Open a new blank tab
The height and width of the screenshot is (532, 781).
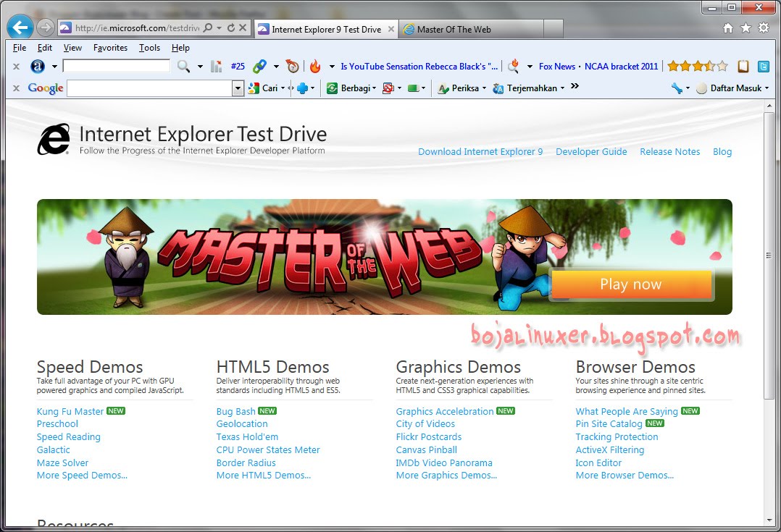tap(554, 29)
